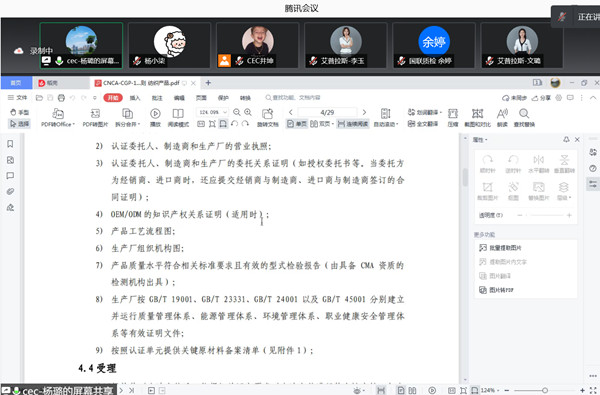Switch to 双页 two-page view

[321, 124]
